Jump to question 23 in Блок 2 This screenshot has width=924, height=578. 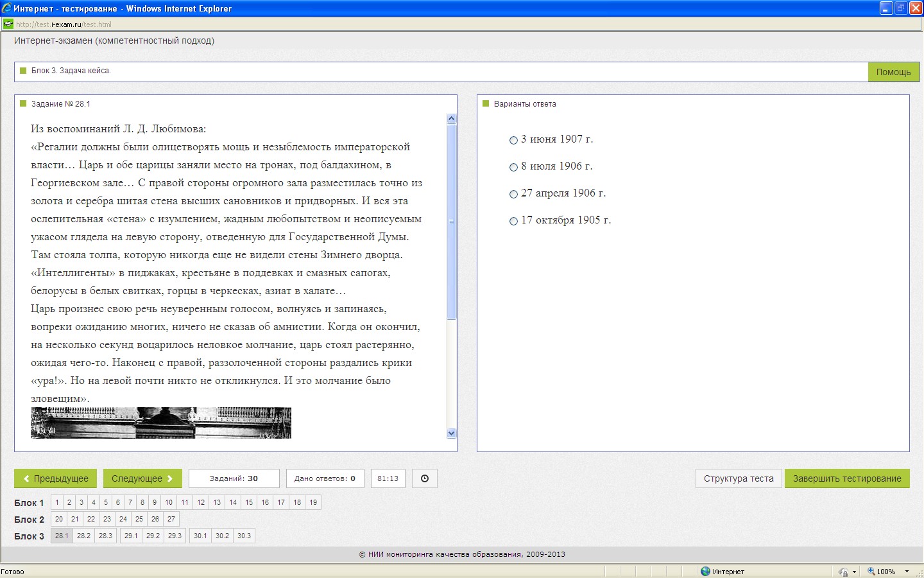tap(107, 519)
